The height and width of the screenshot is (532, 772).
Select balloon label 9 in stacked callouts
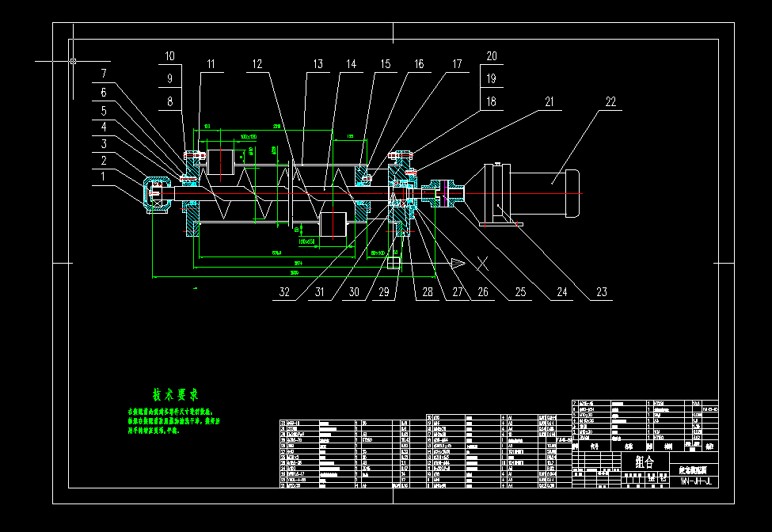coord(170,78)
